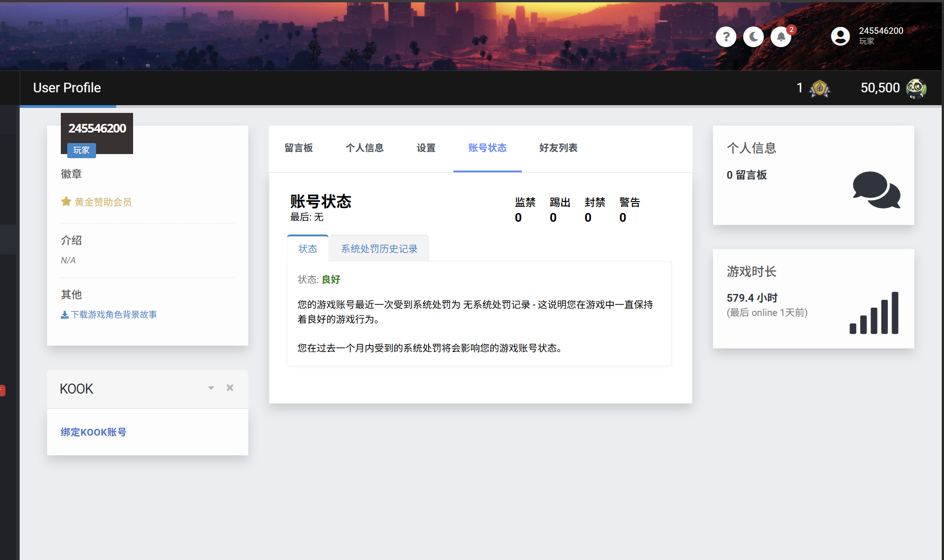Close the KOOK panel
The width and height of the screenshot is (944, 560).
(230, 388)
